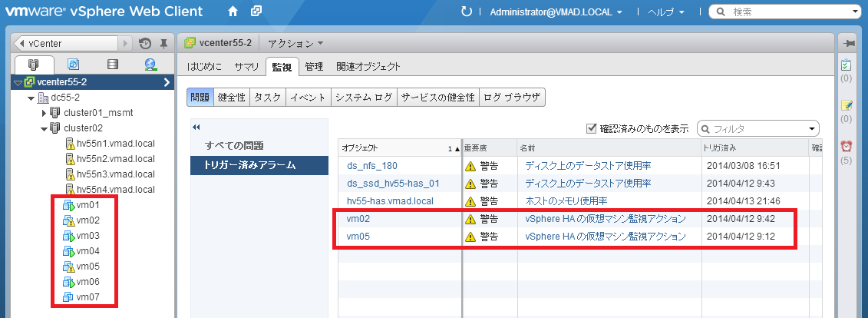Go to vSphere home icon
The width and height of the screenshot is (868, 318).
click(x=233, y=11)
